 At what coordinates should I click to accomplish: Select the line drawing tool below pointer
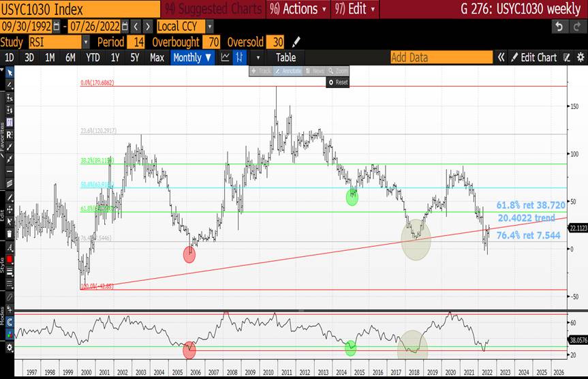(10, 85)
